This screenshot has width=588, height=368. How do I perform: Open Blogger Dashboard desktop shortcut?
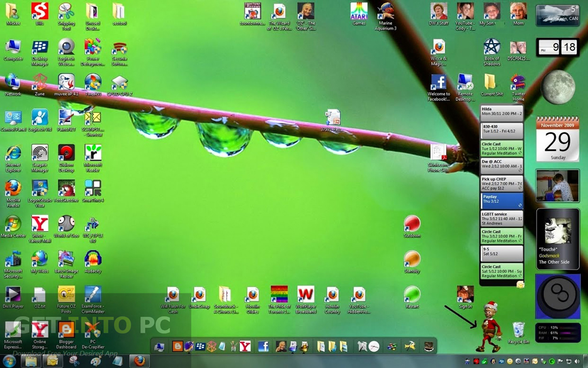pos(66,335)
